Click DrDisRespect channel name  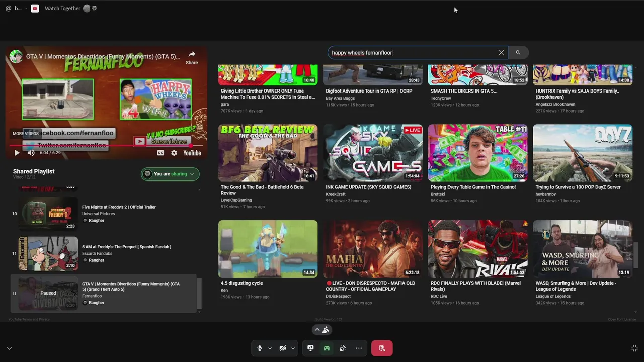tap(339, 296)
